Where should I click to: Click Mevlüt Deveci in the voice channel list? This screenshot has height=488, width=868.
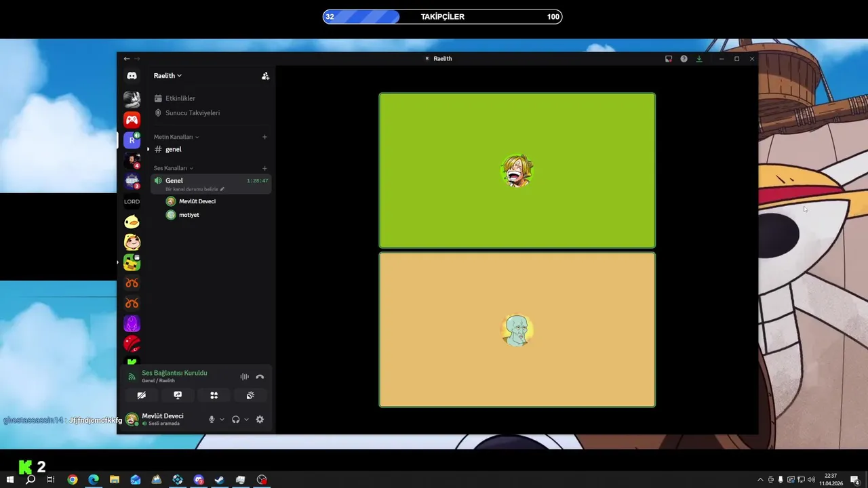tap(197, 201)
